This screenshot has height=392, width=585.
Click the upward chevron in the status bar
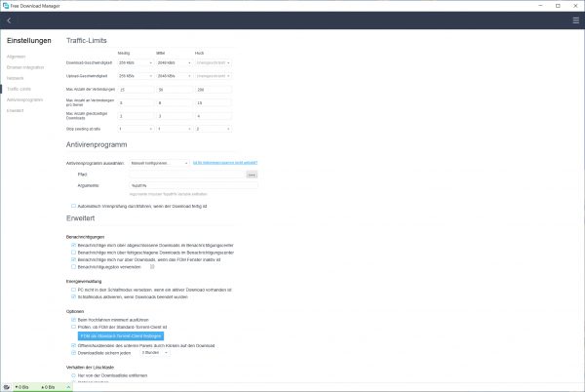[x=68, y=387]
